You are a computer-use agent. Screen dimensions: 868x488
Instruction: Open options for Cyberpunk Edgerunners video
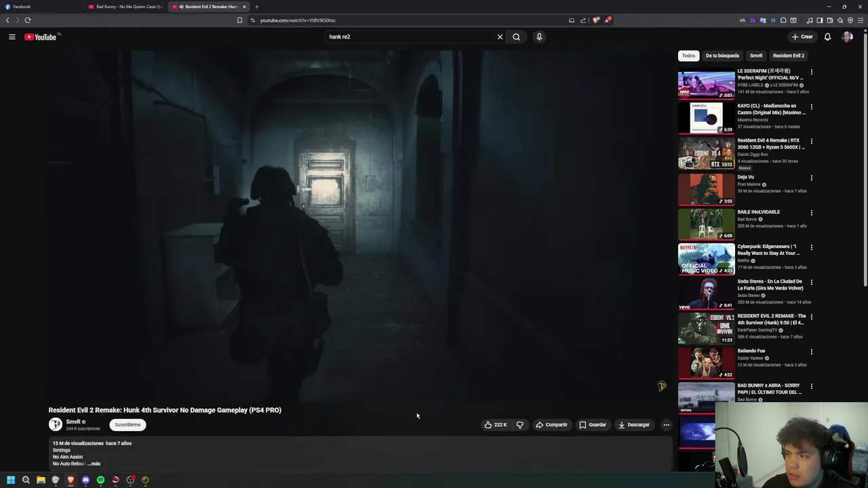coord(811,247)
